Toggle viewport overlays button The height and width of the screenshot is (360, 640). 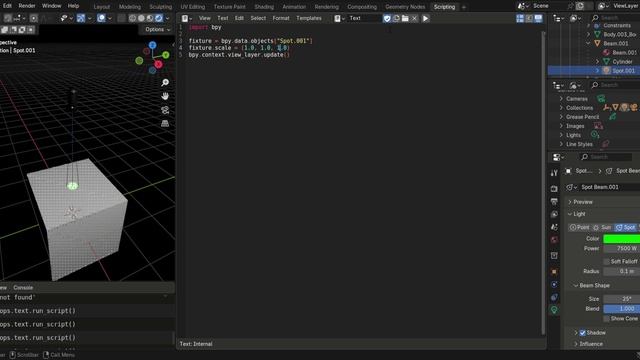(101, 18)
